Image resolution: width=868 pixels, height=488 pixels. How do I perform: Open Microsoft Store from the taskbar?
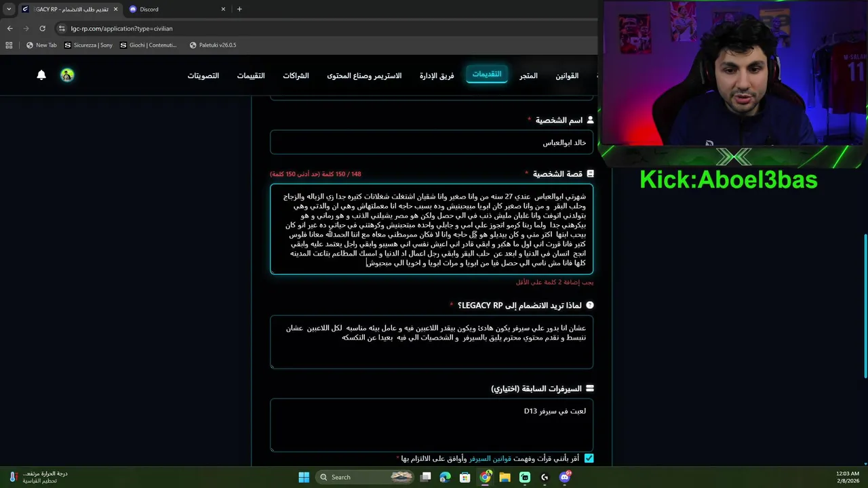point(465,477)
